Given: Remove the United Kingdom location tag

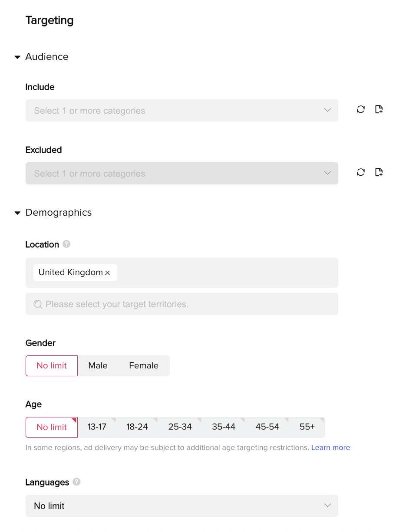Looking at the screenshot, I should (x=108, y=273).
